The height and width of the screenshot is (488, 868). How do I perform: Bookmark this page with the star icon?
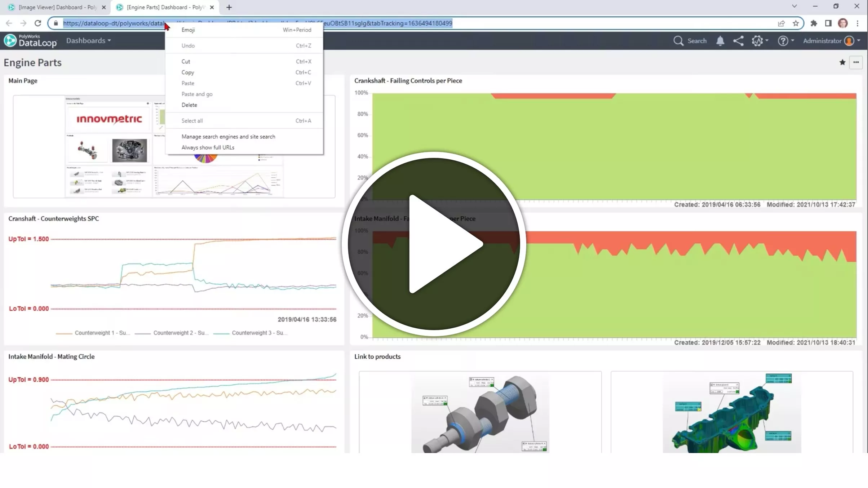coord(796,23)
